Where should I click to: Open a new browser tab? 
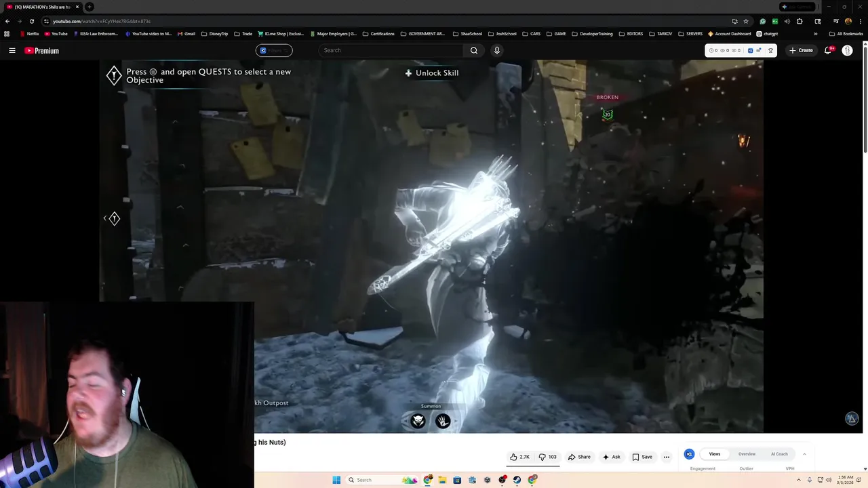(89, 7)
